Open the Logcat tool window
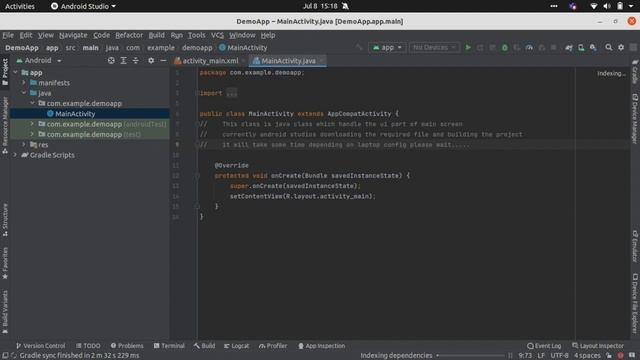The height and width of the screenshot is (360, 640). coord(236,346)
